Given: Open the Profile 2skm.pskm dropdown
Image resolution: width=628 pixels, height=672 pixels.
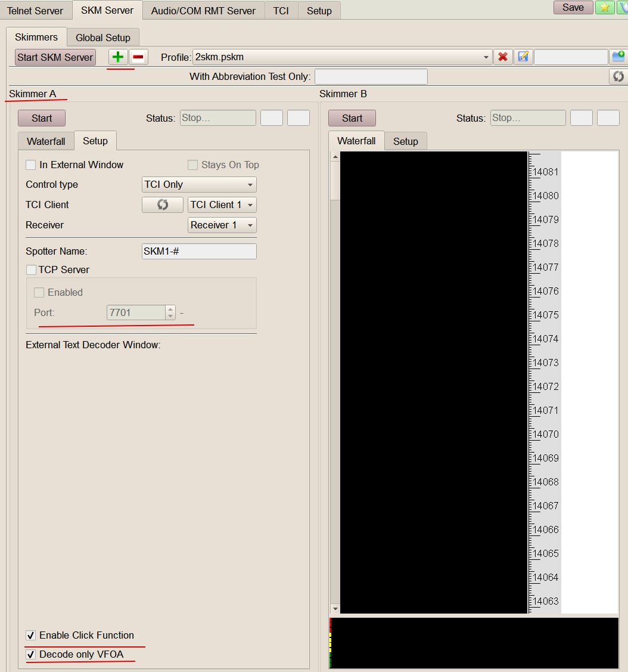Looking at the screenshot, I should click(x=342, y=57).
